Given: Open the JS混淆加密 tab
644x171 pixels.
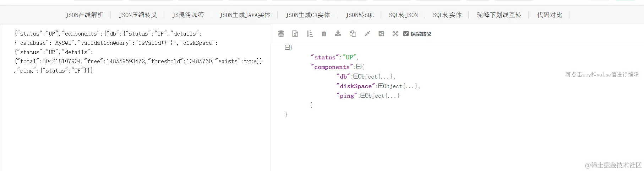Looking at the screenshot, I should tap(188, 15).
